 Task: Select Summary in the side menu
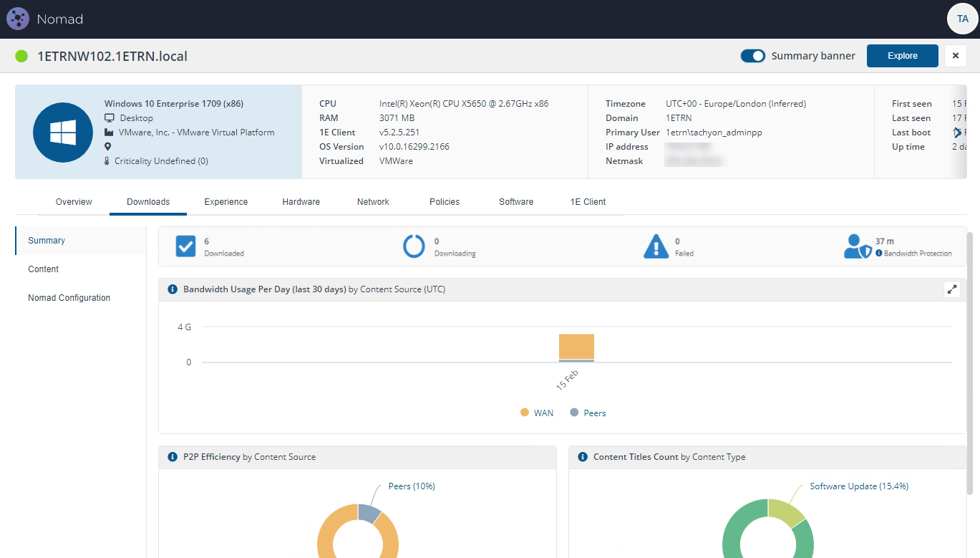81,241
